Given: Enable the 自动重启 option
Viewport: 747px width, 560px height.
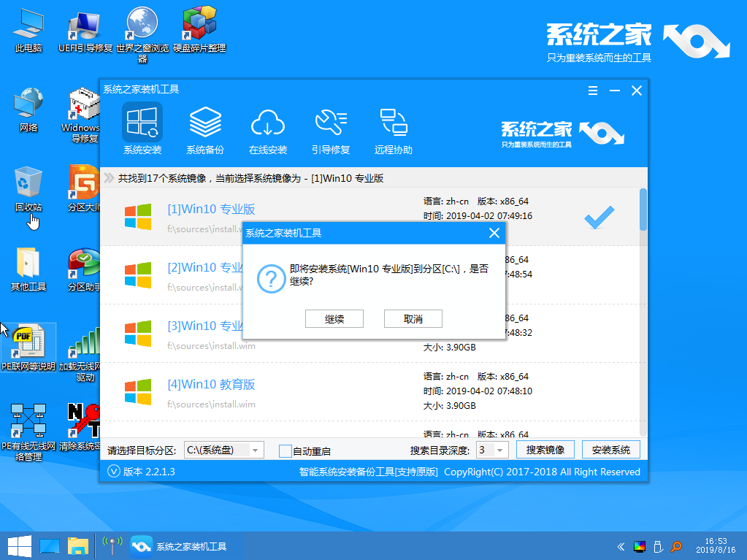Looking at the screenshot, I should click(x=285, y=450).
